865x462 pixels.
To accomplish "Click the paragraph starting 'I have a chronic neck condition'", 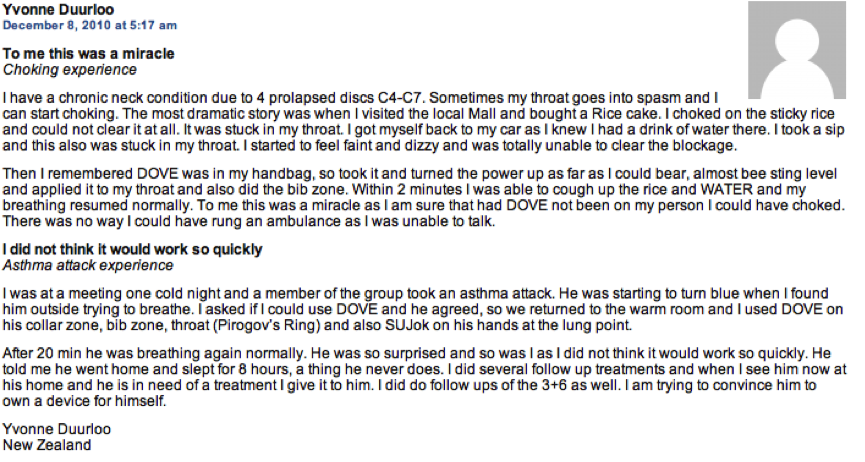I will pos(424,121).
